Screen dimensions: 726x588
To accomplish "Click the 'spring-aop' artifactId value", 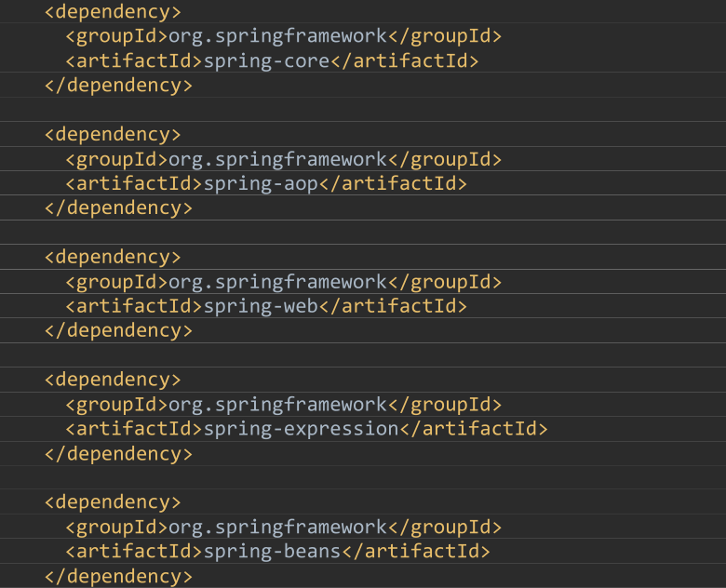I will [261, 184].
